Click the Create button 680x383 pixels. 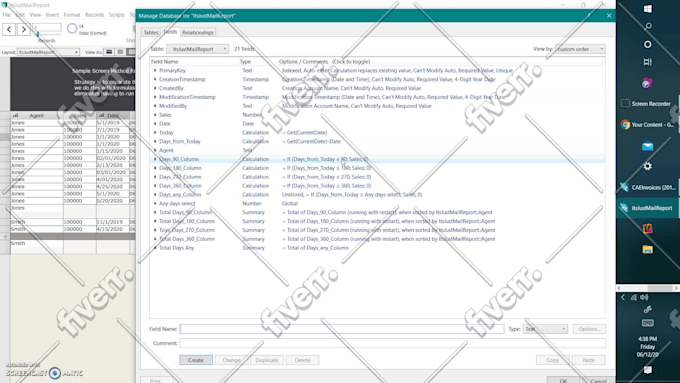(x=196, y=360)
